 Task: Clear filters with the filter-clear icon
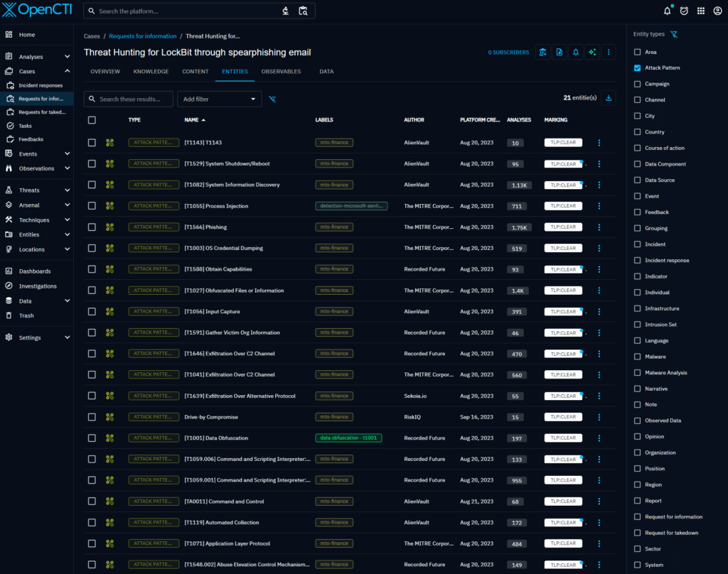[x=272, y=99]
